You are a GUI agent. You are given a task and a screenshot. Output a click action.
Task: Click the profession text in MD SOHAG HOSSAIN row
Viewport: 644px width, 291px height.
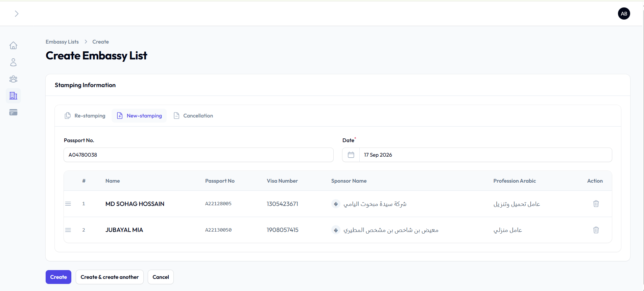pyautogui.click(x=517, y=204)
